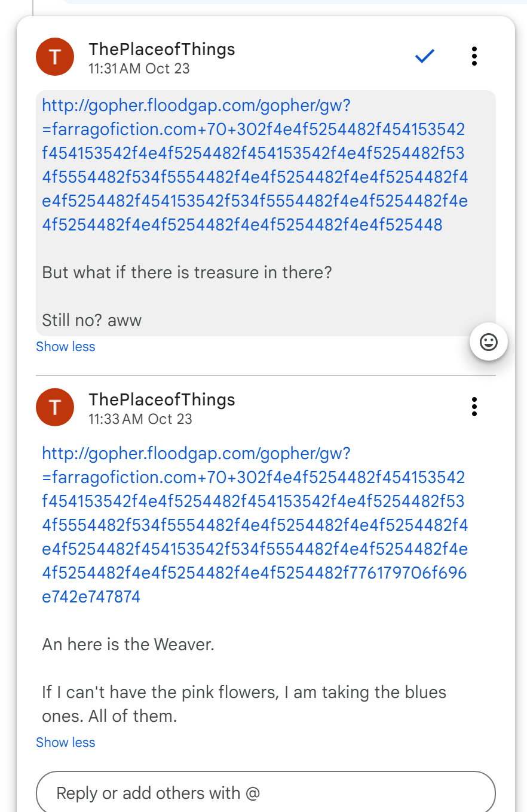This screenshot has height=812, width=527.
Task: Open more options for the 11:33 AM comment
Action: (474, 407)
